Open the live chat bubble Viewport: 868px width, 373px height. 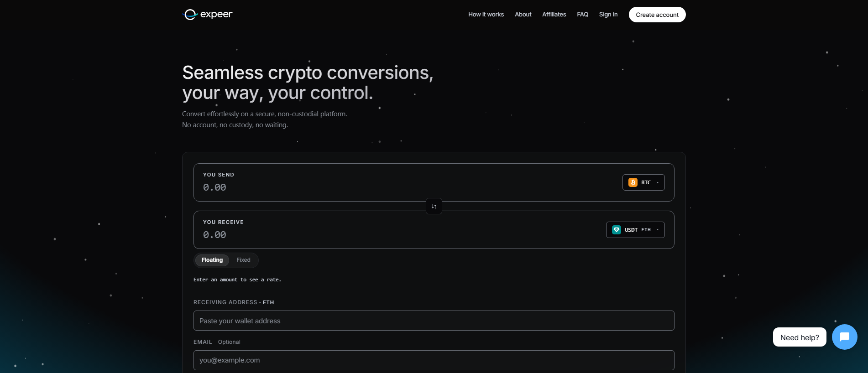(x=844, y=337)
